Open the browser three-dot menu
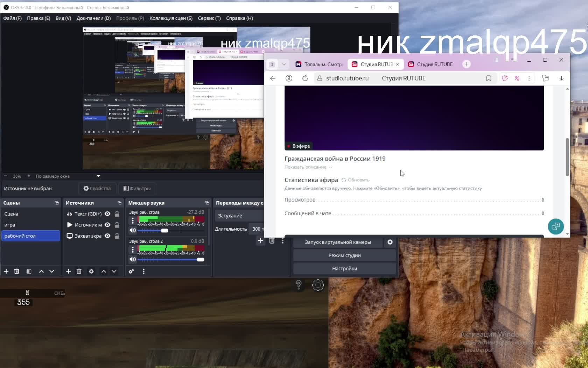 point(529,78)
